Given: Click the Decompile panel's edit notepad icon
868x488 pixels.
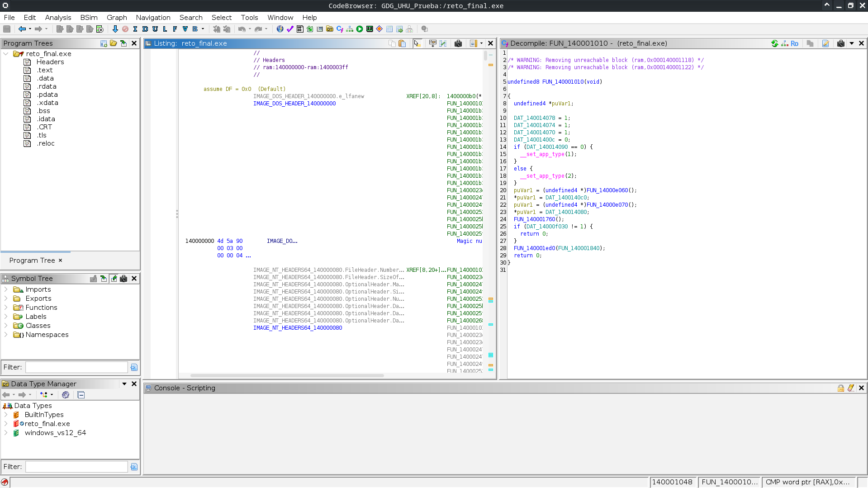Looking at the screenshot, I should click(825, 43).
